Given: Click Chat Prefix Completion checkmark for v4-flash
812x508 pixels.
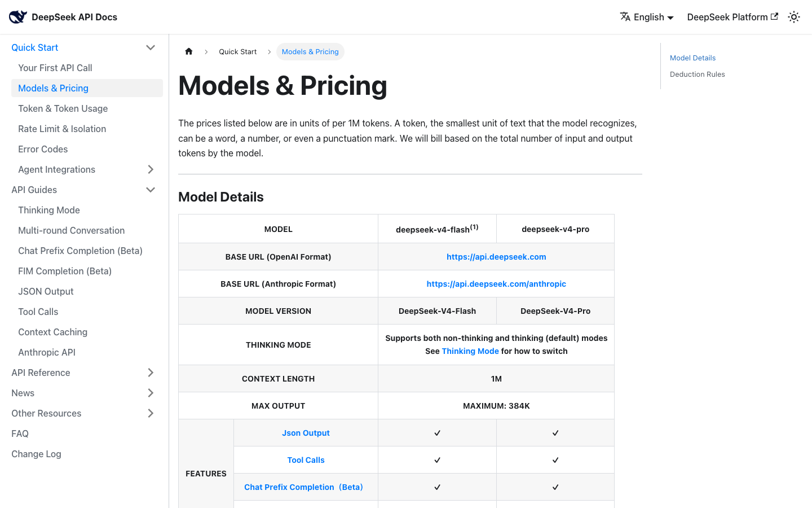Looking at the screenshot, I should [x=437, y=487].
